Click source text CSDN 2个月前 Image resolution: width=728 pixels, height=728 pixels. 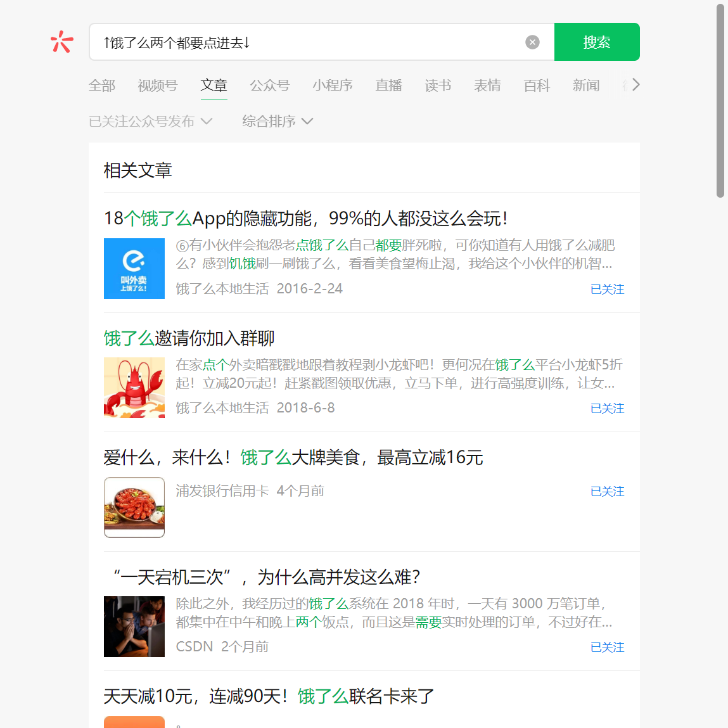point(222,647)
